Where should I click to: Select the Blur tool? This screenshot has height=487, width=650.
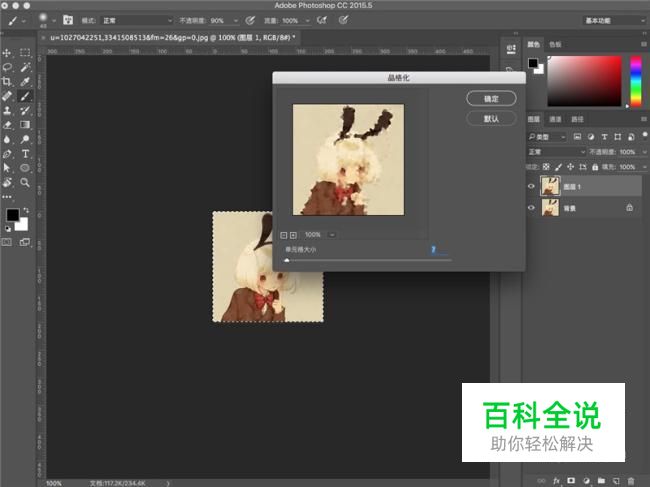(x=7, y=139)
